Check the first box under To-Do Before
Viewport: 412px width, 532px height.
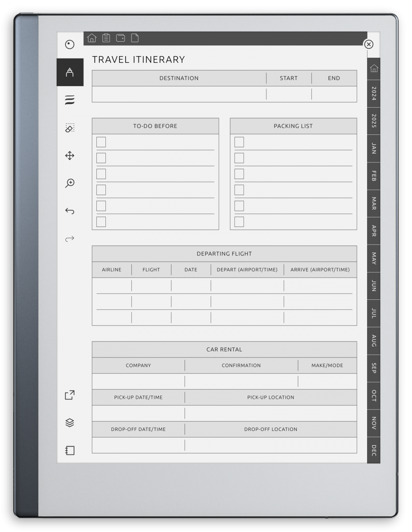[x=100, y=141]
